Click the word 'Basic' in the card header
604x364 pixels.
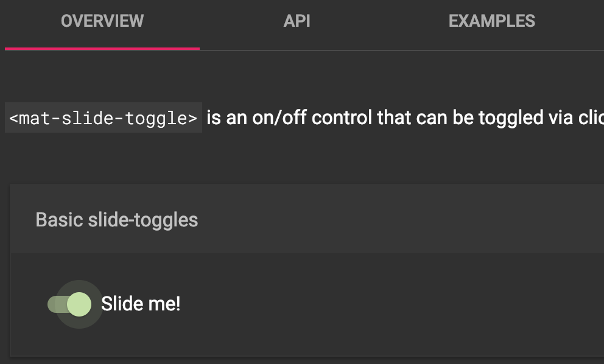(x=59, y=220)
